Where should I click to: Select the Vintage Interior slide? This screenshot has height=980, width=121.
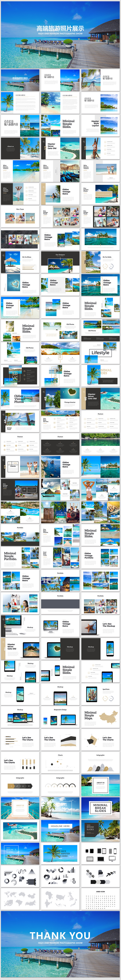pyautogui.click(x=60, y=399)
